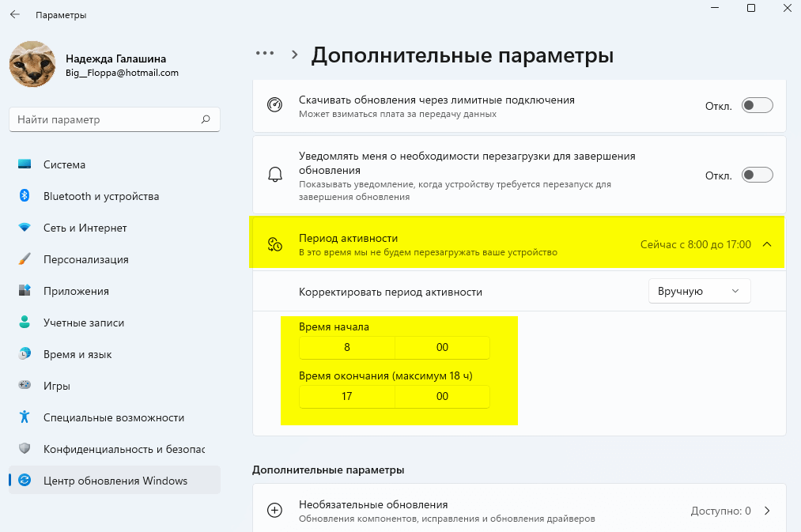Go to Сеть и Интернет

[115, 228]
